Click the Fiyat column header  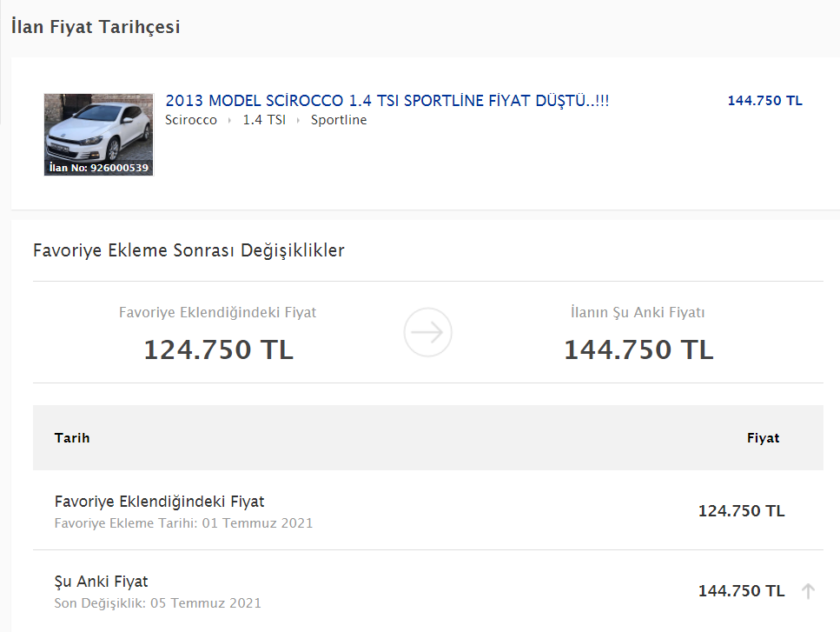(x=763, y=438)
